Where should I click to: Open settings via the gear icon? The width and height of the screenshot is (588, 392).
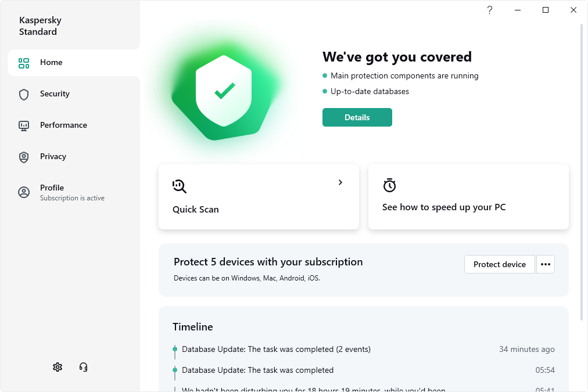click(57, 367)
